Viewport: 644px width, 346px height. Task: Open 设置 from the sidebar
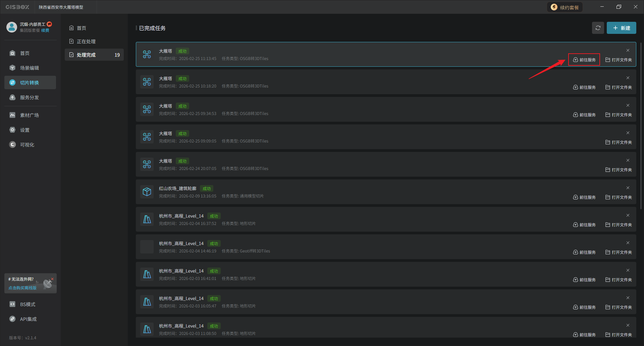(x=25, y=130)
